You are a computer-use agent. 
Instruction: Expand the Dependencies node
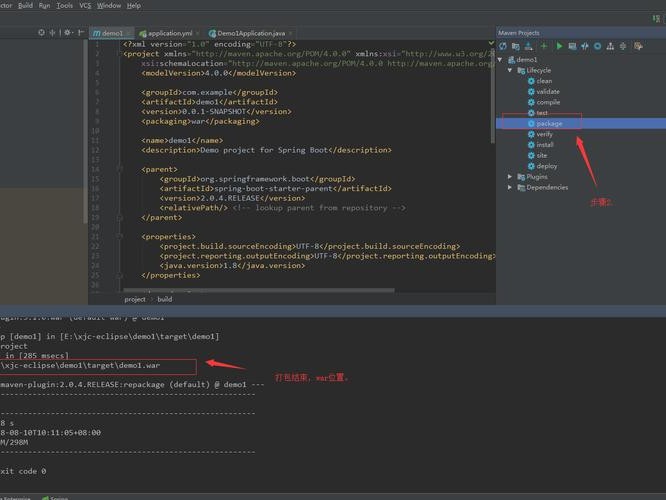click(x=510, y=187)
